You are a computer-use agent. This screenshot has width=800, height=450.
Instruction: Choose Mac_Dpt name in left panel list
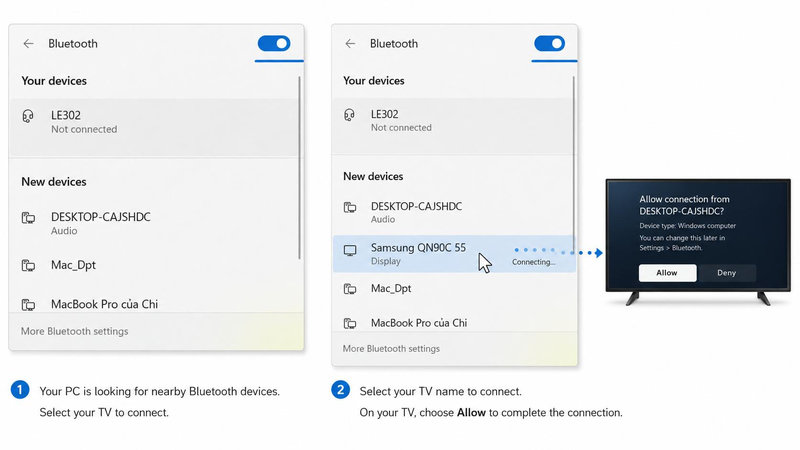73,265
